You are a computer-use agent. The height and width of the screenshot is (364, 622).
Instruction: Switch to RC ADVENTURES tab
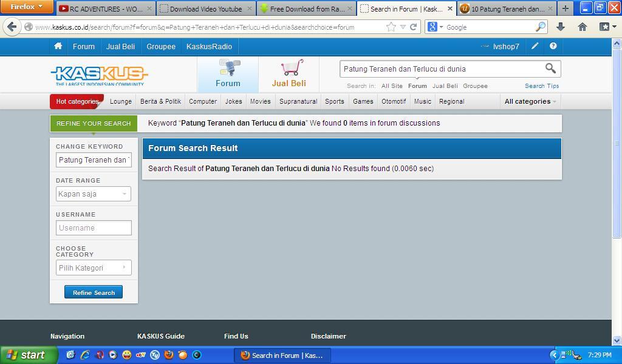click(x=106, y=8)
